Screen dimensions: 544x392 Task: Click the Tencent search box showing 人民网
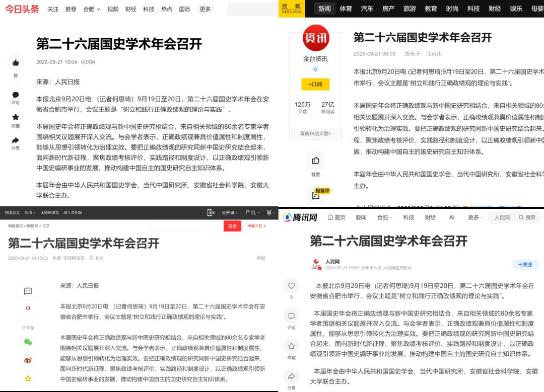501,217
